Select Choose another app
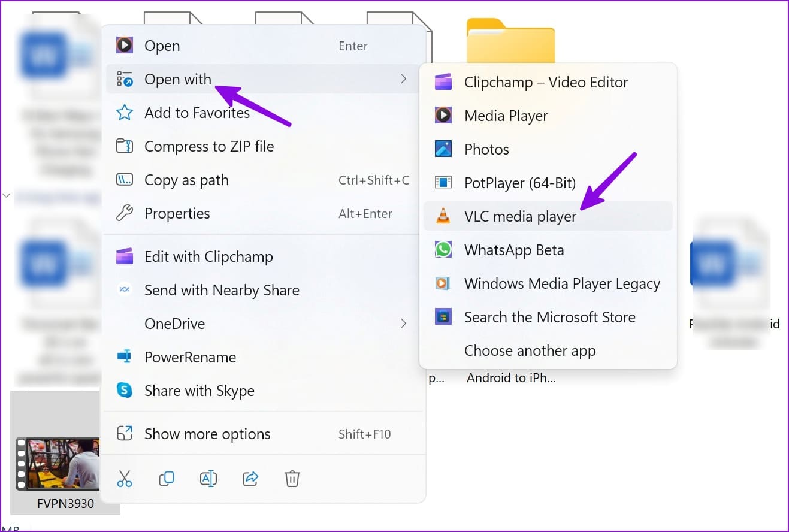 coord(548,350)
